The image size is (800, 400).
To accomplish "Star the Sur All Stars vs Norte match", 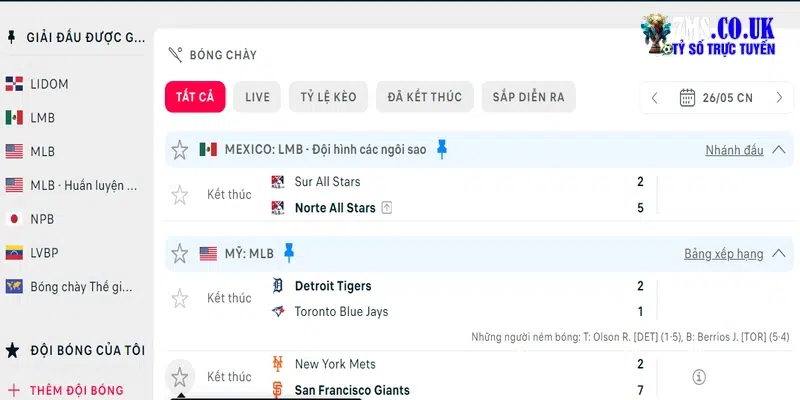I will 179,195.
